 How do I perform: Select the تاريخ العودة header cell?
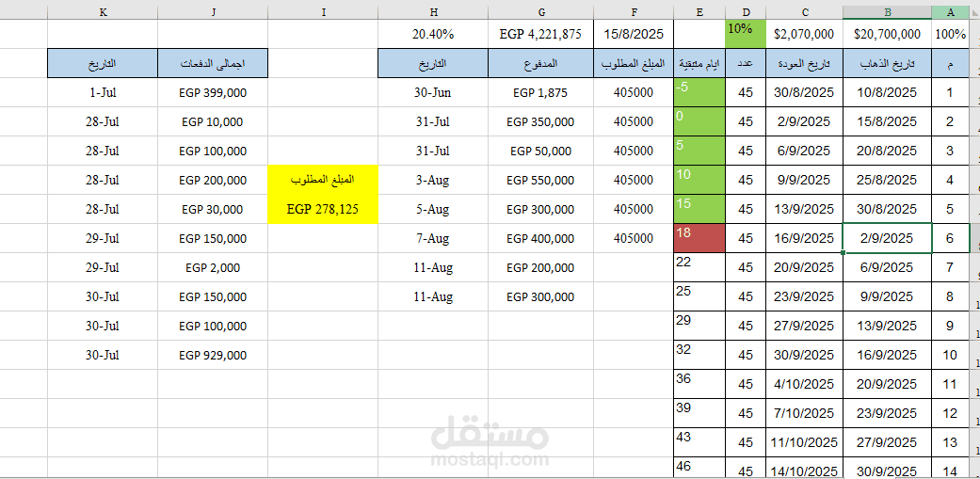(804, 64)
